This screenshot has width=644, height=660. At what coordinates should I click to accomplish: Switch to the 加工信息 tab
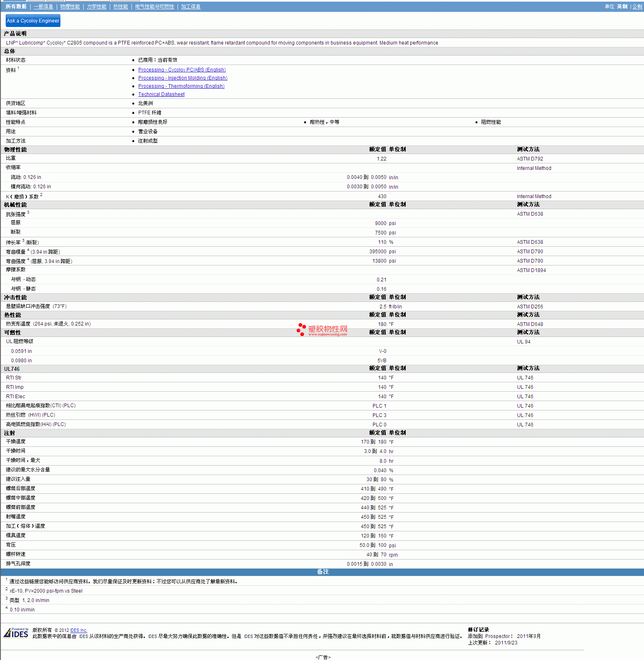(x=191, y=7)
